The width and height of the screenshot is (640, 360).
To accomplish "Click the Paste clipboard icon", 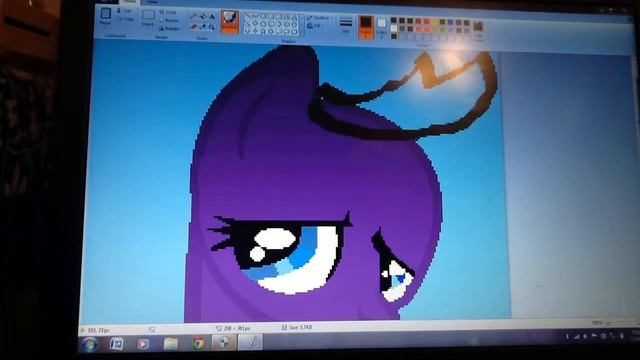I will pos(105,13).
